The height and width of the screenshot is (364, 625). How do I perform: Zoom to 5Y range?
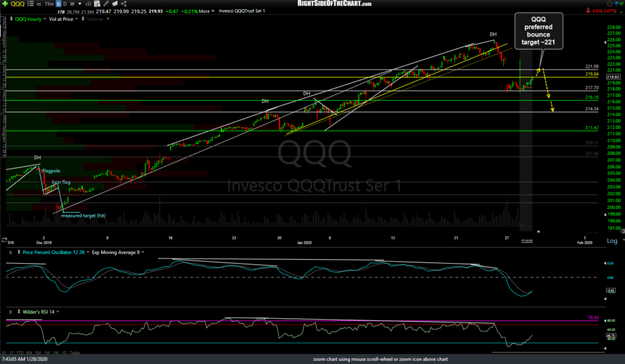4,352
